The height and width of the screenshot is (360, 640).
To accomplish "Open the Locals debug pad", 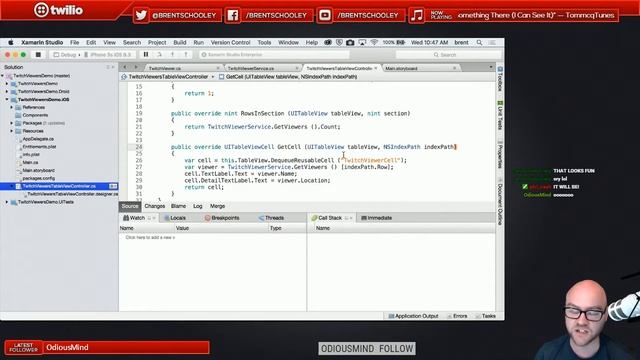I will (175, 218).
